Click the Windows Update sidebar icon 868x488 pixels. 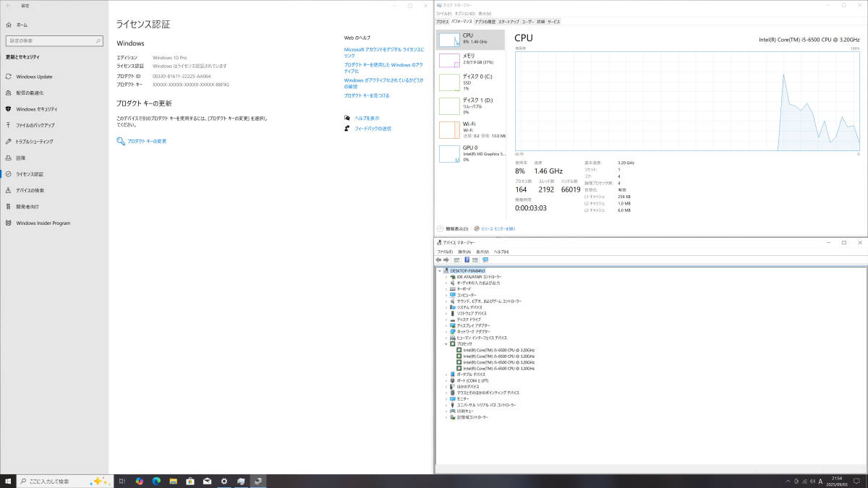(x=8, y=77)
